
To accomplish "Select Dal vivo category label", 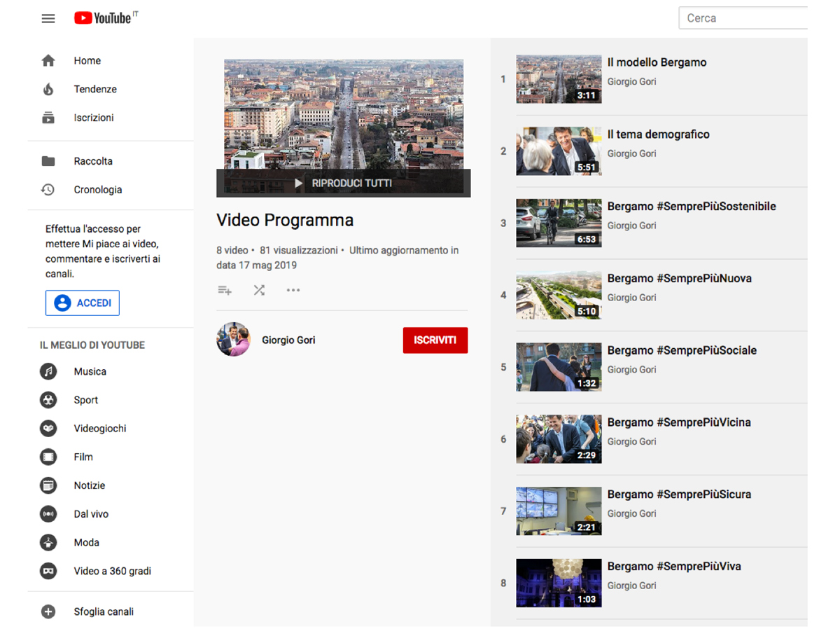I will [x=91, y=514].
